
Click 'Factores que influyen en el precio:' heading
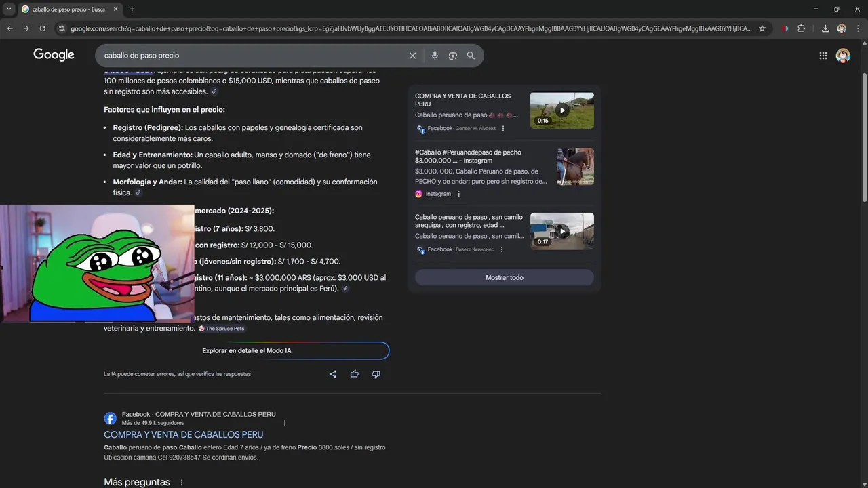click(164, 109)
